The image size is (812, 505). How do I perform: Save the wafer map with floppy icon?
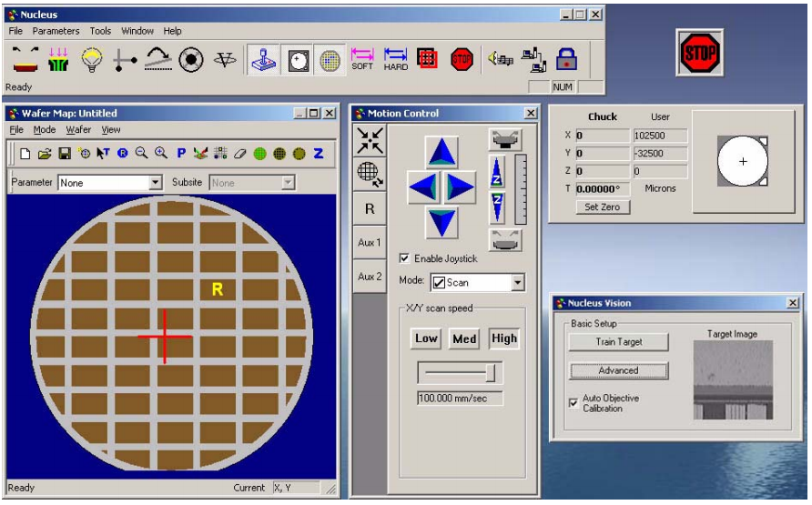[65, 153]
